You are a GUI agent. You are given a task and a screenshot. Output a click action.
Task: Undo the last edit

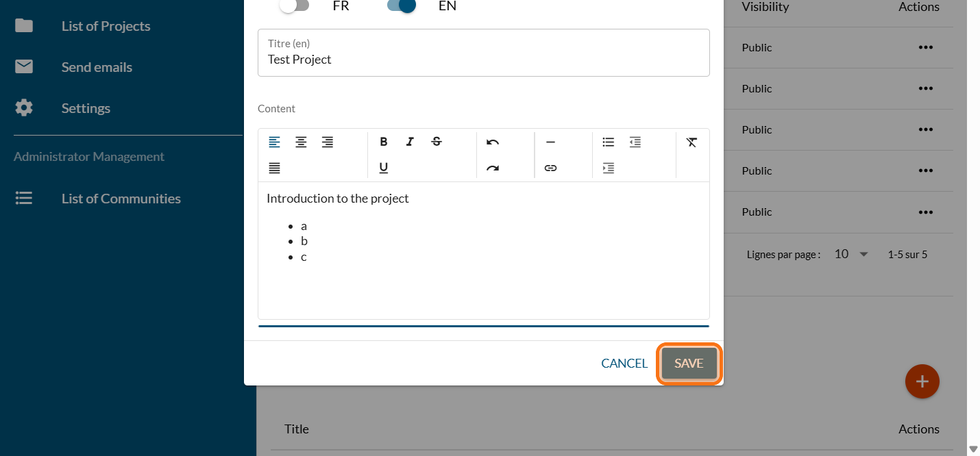493,142
